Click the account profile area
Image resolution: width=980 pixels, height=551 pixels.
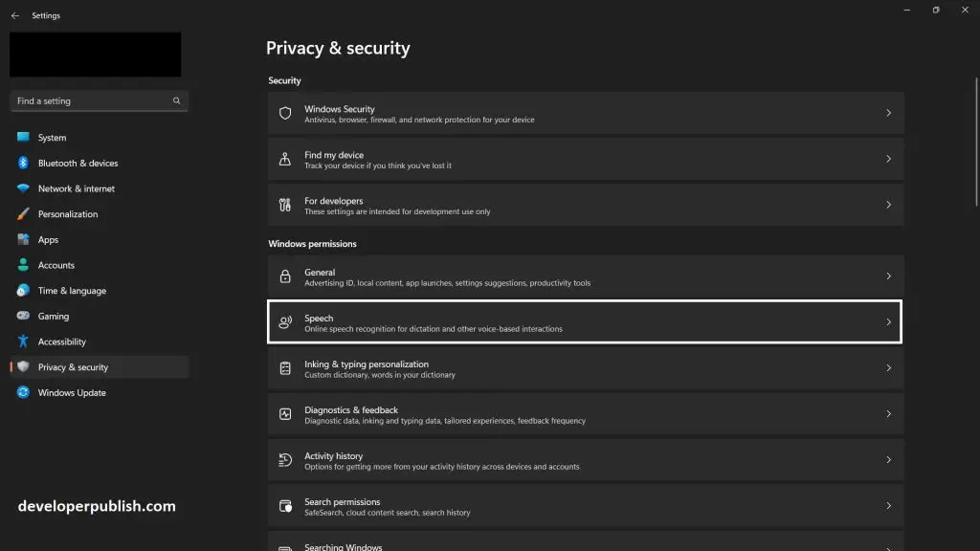click(95, 55)
